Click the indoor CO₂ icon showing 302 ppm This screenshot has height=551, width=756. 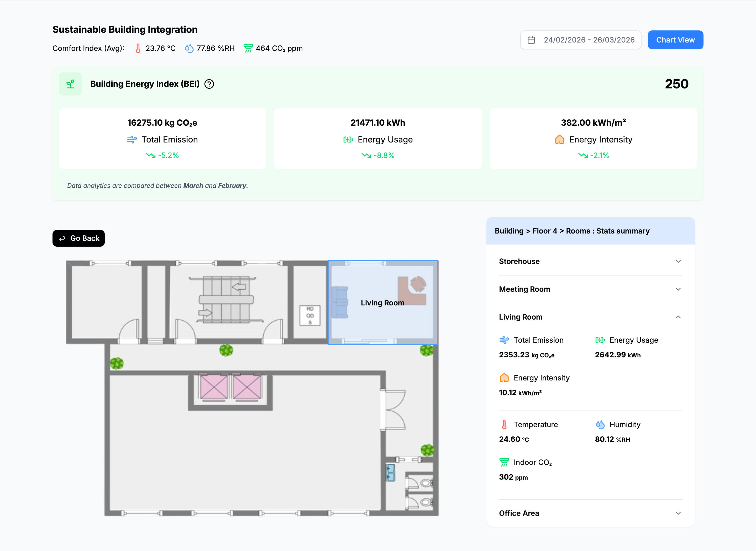tap(503, 462)
